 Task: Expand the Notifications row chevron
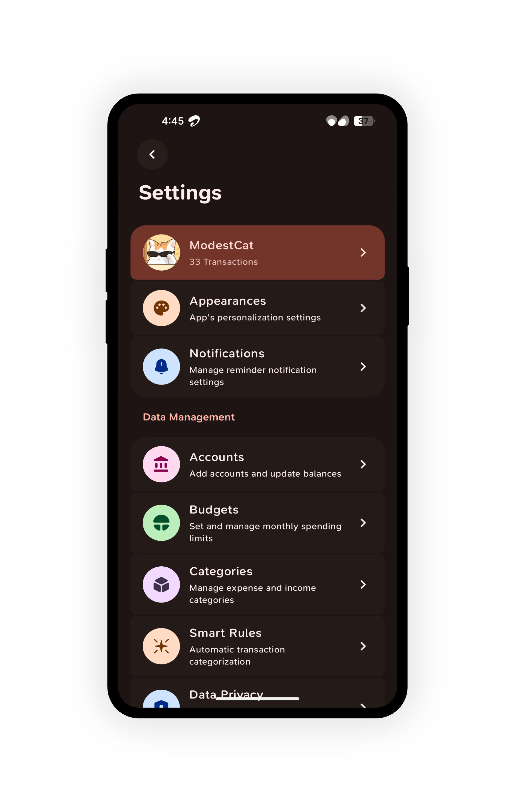363,367
